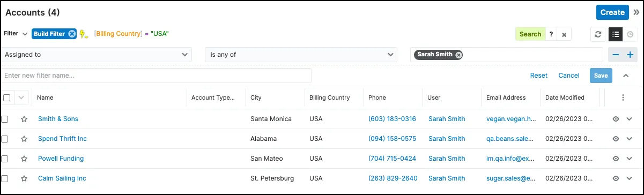Clear search with the x button

tap(564, 34)
